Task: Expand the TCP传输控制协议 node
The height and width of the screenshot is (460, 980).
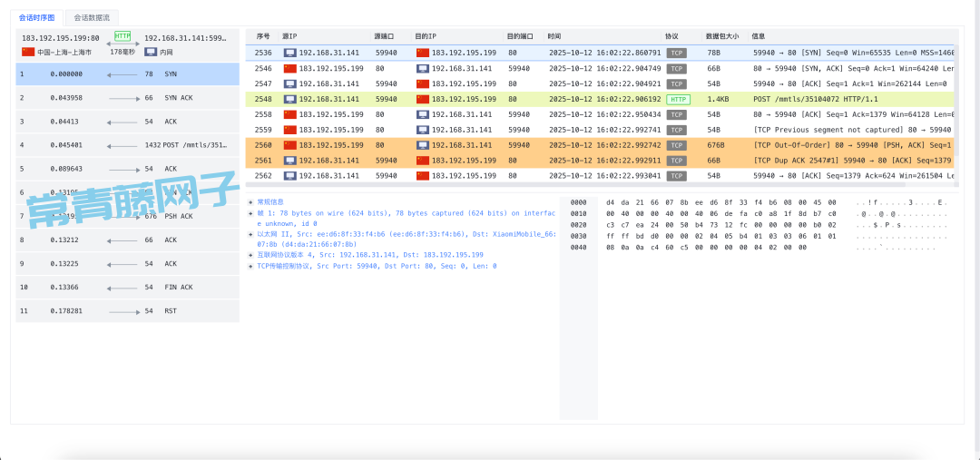Action: click(250, 267)
